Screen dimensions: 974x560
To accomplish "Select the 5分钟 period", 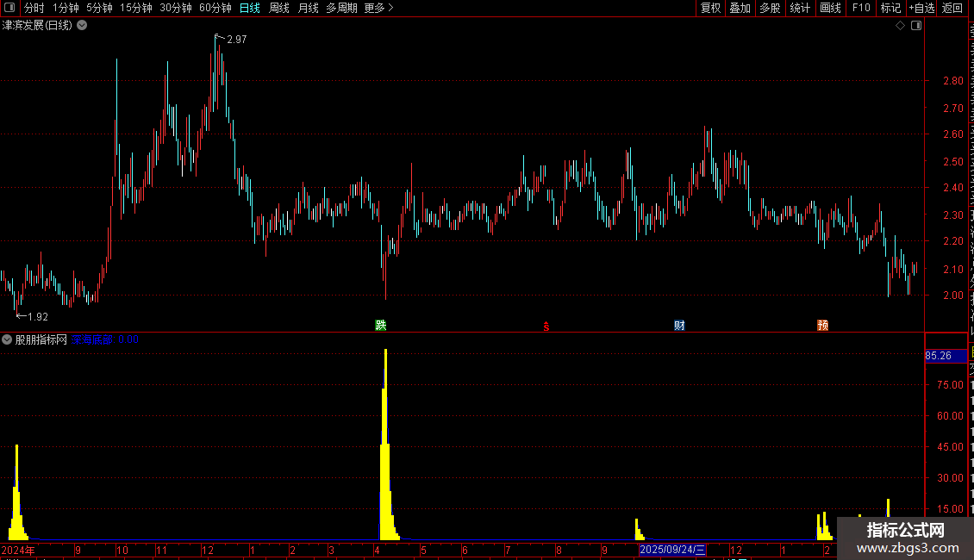I will tap(99, 8).
